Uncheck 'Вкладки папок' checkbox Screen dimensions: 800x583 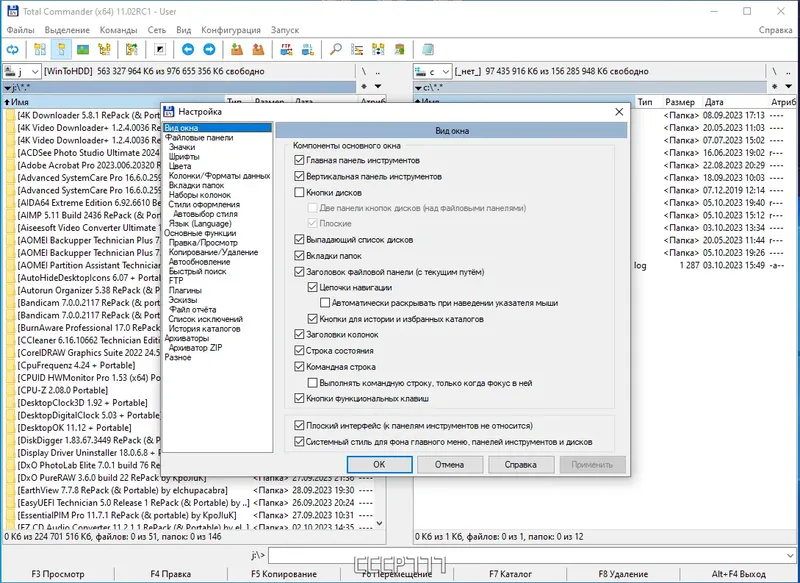point(299,256)
